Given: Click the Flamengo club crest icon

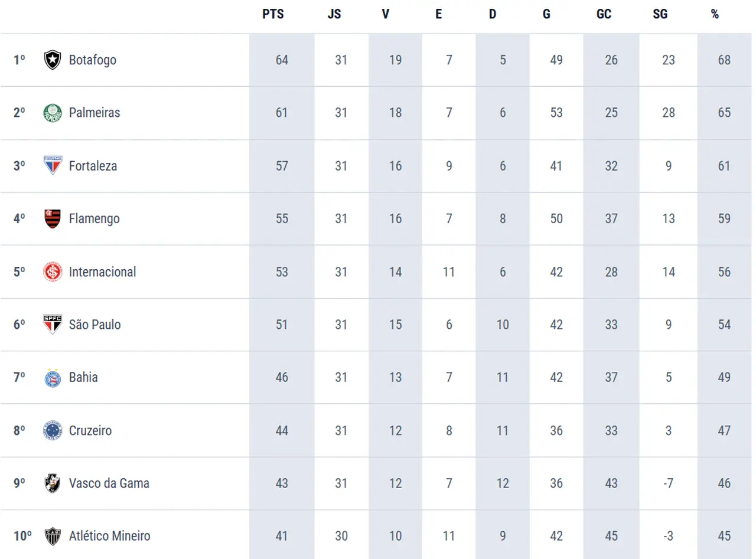Looking at the screenshot, I should click(x=53, y=218).
